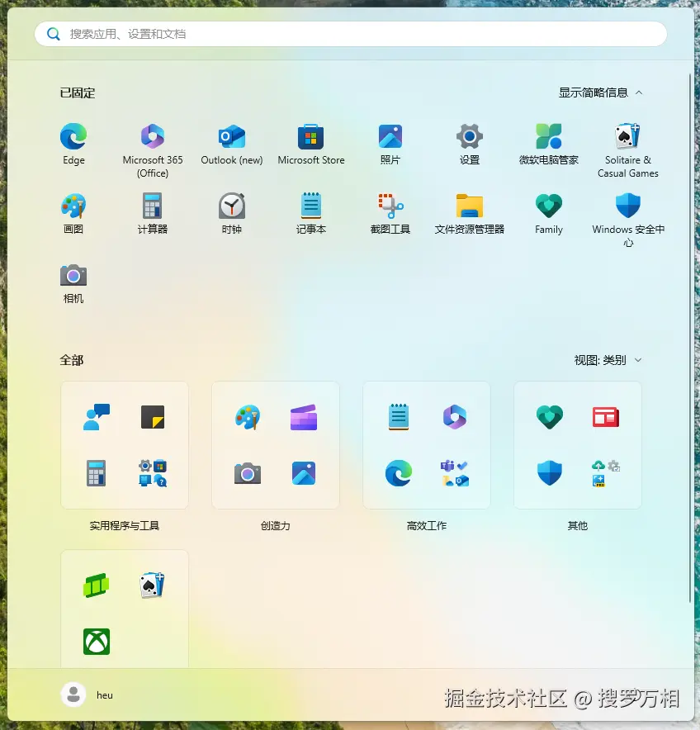Launch 微软电脑管家 from pinned apps
This screenshot has height=730, width=700.
[x=549, y=144]
